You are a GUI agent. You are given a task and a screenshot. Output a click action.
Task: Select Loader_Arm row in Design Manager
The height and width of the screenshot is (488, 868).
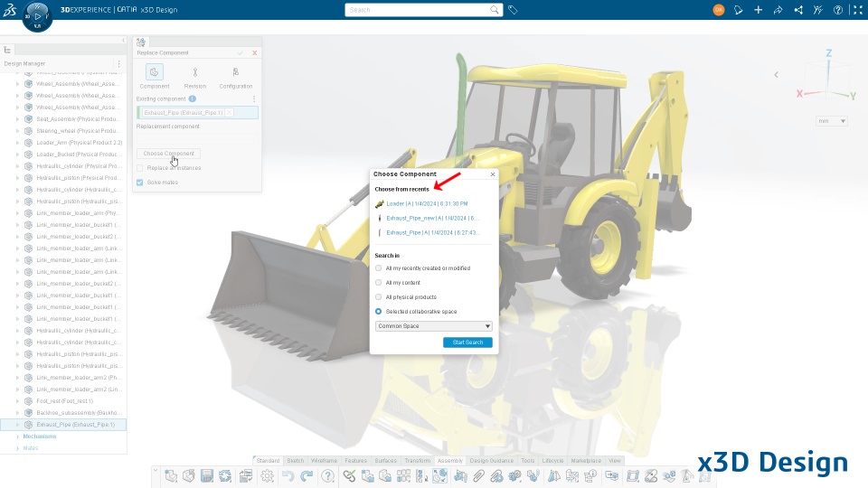tap(63, 142)
